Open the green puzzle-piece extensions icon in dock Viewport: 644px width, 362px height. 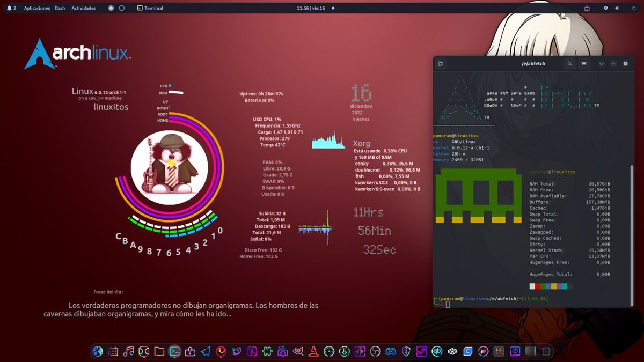pos(267,351)
